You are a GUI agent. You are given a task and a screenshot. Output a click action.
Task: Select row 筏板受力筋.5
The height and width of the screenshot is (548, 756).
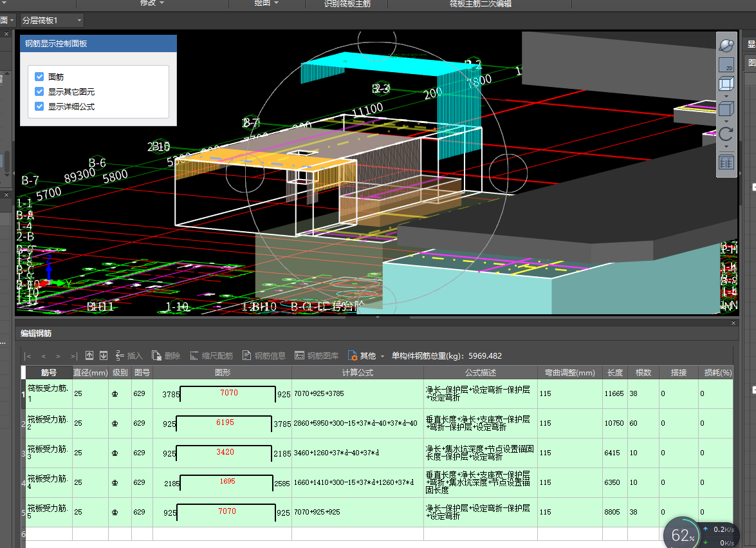pos(378,513)
